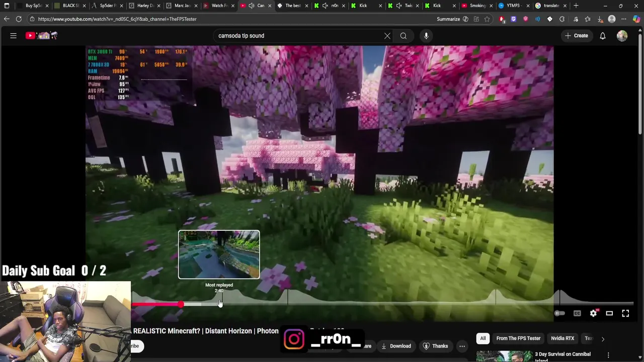Start voice search with microphone icon
644x362 pixels.
pos(426,36)
